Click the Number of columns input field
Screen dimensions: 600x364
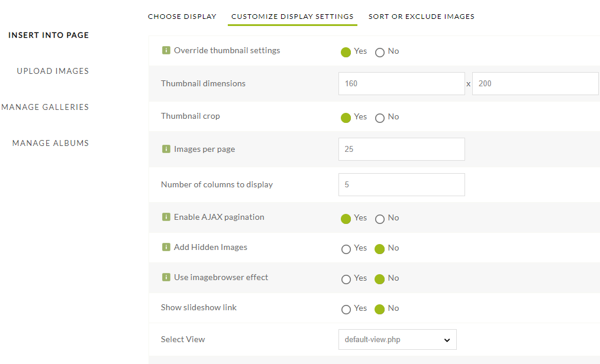401,184
